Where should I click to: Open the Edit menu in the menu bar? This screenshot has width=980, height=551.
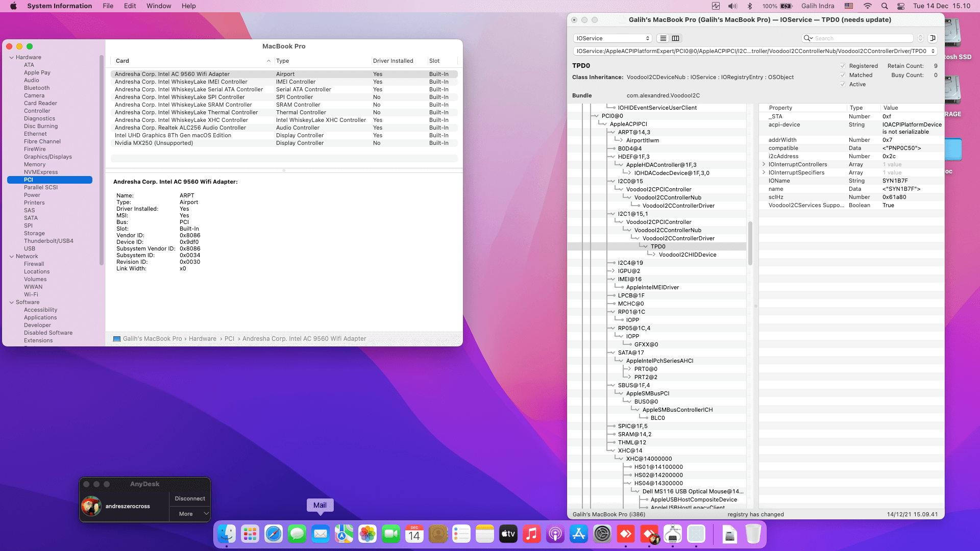130,6
